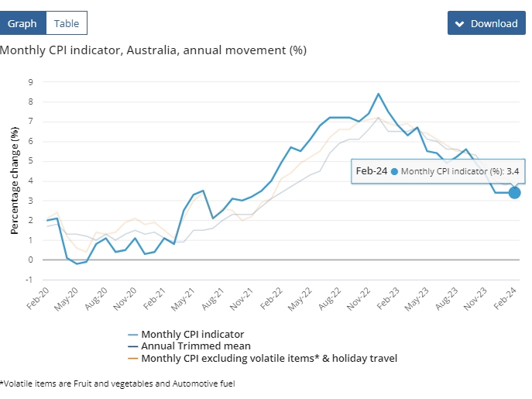Click the light blue Monthly CPI legend line

coord(135,334)
